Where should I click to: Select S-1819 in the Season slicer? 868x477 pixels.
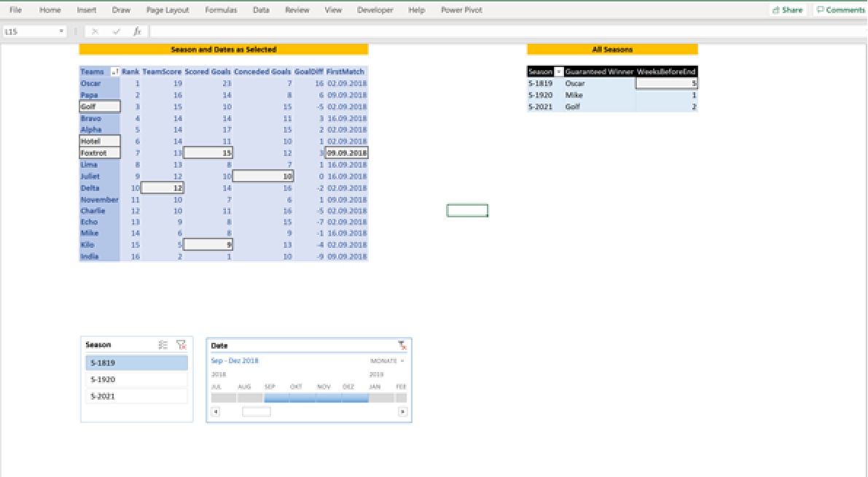click(x=137, y=363)
